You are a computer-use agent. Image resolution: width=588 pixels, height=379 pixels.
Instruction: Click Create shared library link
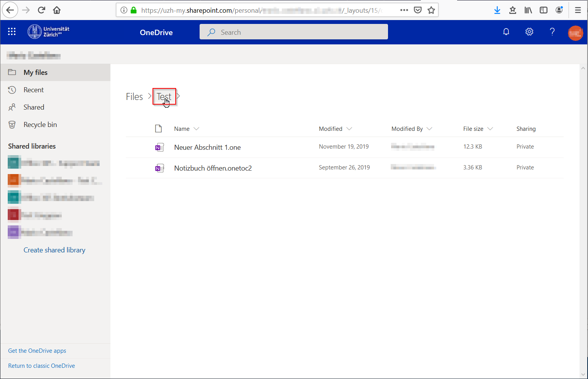(x=54, y=250)
